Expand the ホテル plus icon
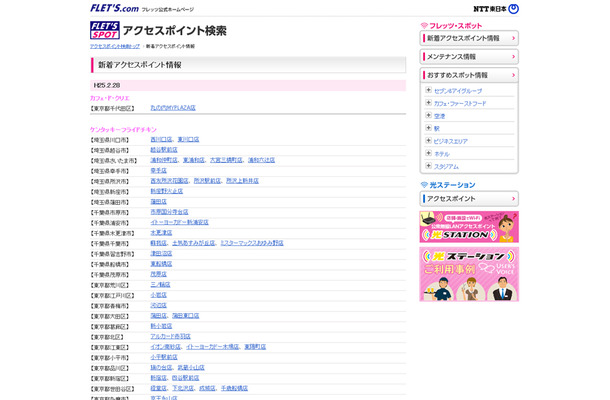The height and width of the screenshot is (400, 610). coord(428,153)
